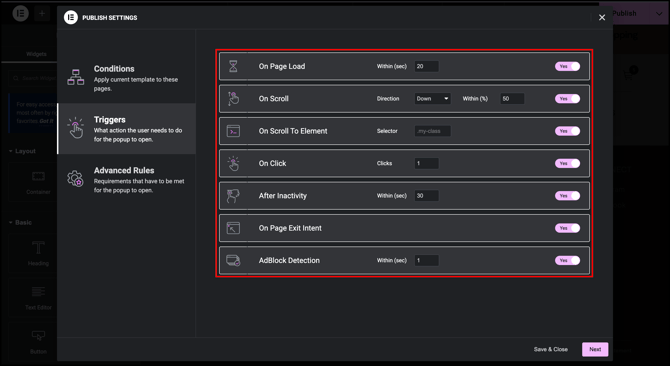Click the On Scroll label
Image resolution: width=670 pixels, height=366 pixels.
[273, 99]
